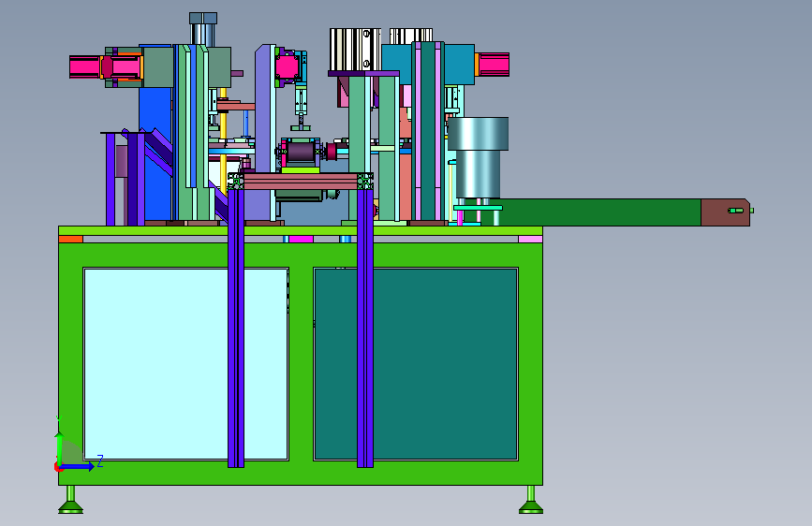The width and height of the screenshot is (812, 526).
Task: Select the red origin point of the coordinate triad
Action: 57,467
